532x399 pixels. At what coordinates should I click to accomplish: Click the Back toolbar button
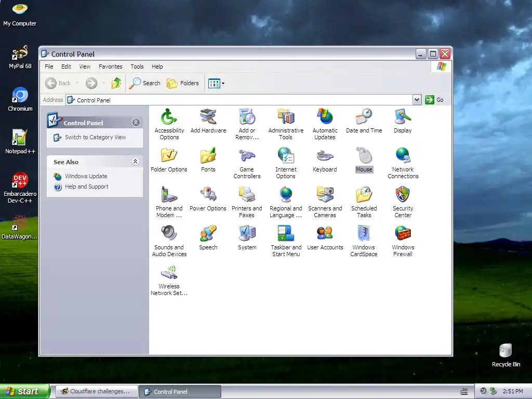click(x=58, y=83)
